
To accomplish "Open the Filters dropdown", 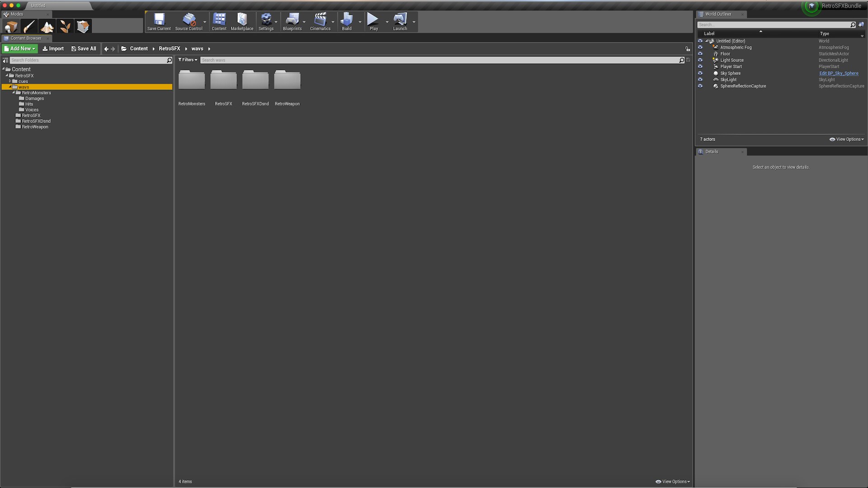I will pyautogui.click(x=188, y=60).
